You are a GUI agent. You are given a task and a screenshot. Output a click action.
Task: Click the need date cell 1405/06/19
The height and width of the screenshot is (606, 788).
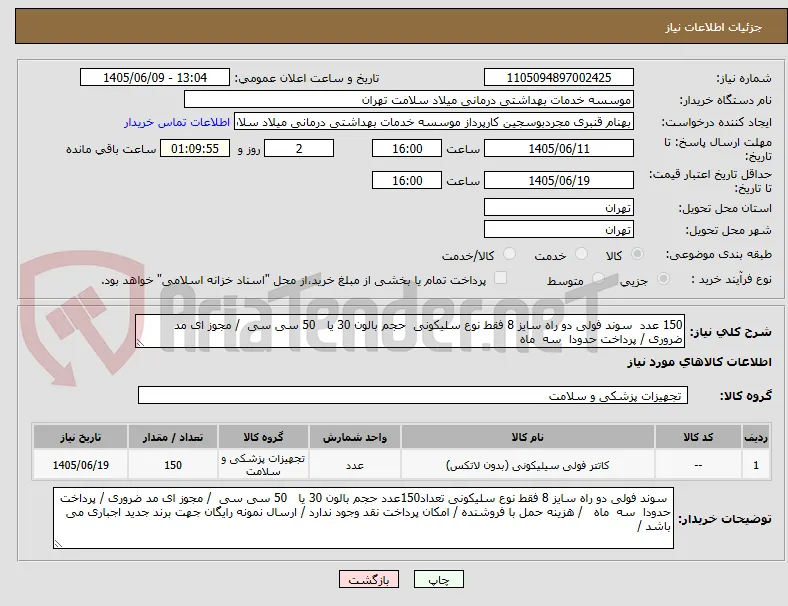coord(80,465)
